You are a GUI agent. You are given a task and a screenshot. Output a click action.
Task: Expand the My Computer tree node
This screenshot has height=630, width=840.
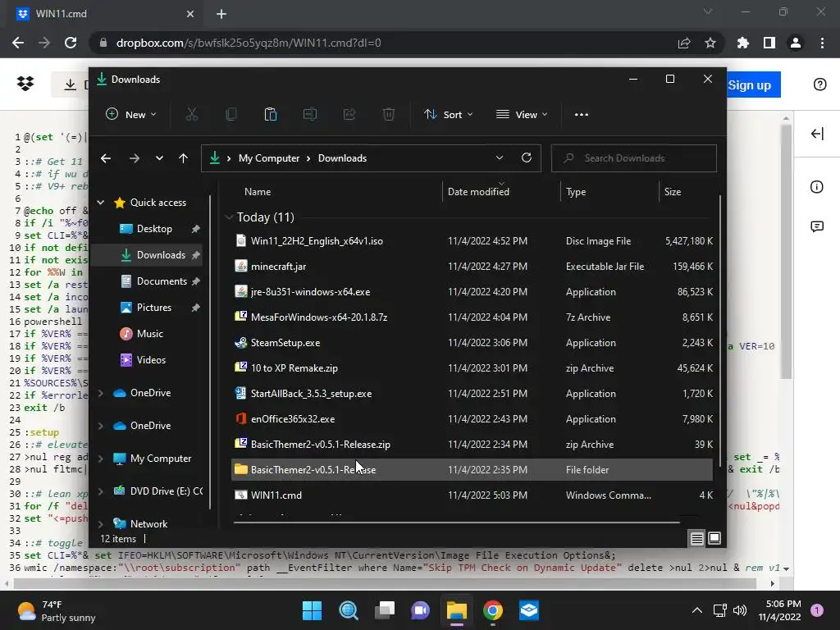(100, 459)
